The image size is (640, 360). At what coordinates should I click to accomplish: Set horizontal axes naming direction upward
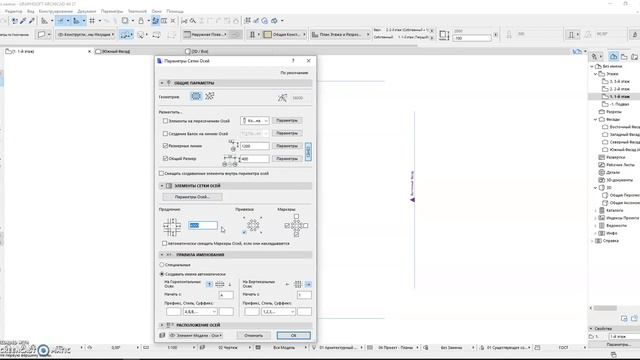click(209, 284)
